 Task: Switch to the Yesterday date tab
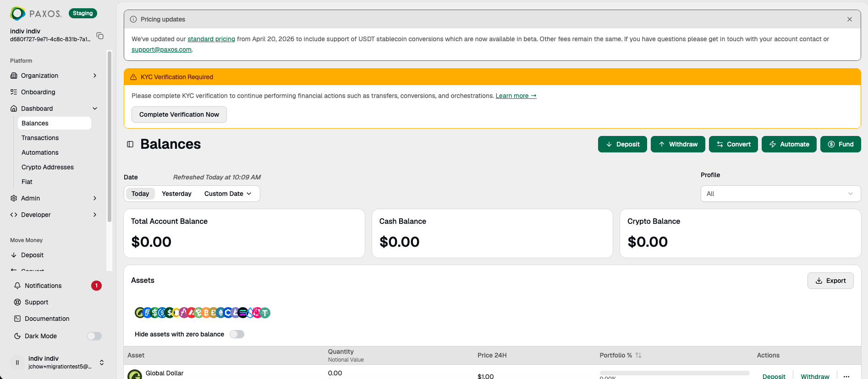pos(176,194)
